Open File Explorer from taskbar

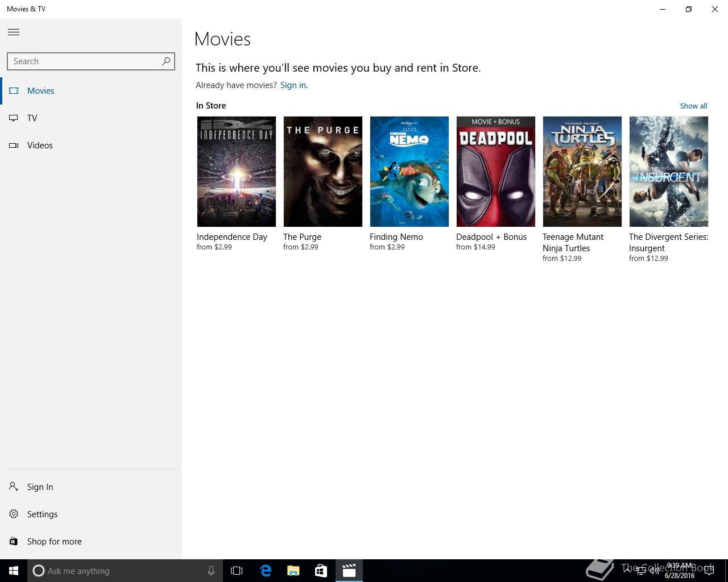click(x=293, y=571)
